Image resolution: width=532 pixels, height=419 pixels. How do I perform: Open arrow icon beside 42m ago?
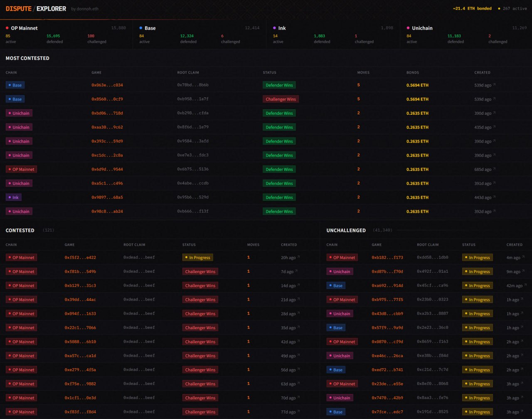click(526, 285)
